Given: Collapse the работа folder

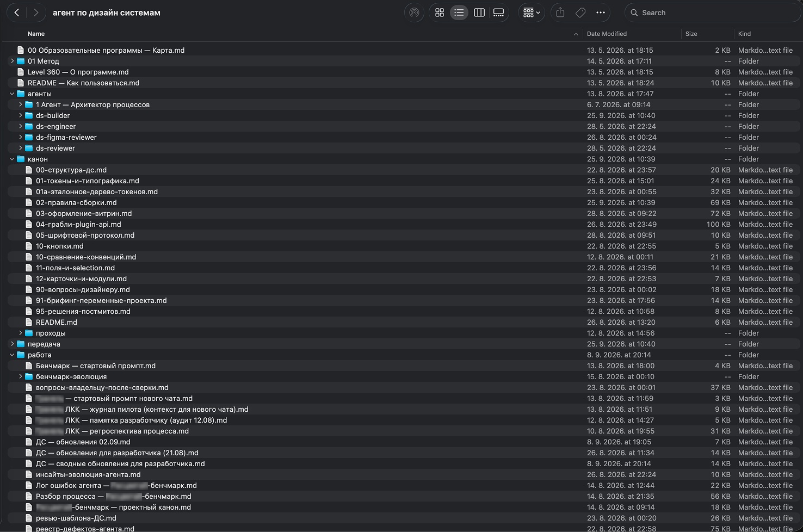Looking at the screenshot, I should [12, 355].
